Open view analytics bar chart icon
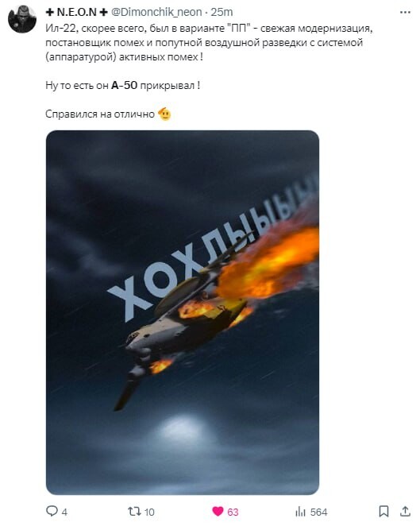The height and width of the screenshot is (526, 420). point(300,511)
